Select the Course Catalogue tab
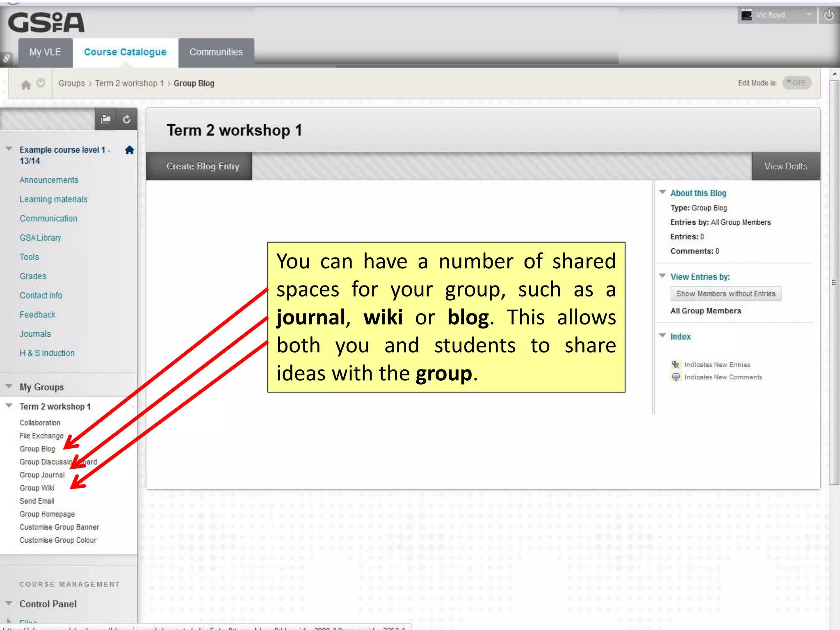The height and width of the screenshot is (630, 840). (125, 52)
